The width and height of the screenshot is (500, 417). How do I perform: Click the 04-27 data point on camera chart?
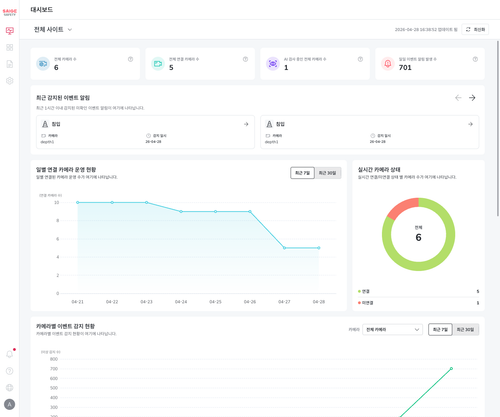point(284,248)
